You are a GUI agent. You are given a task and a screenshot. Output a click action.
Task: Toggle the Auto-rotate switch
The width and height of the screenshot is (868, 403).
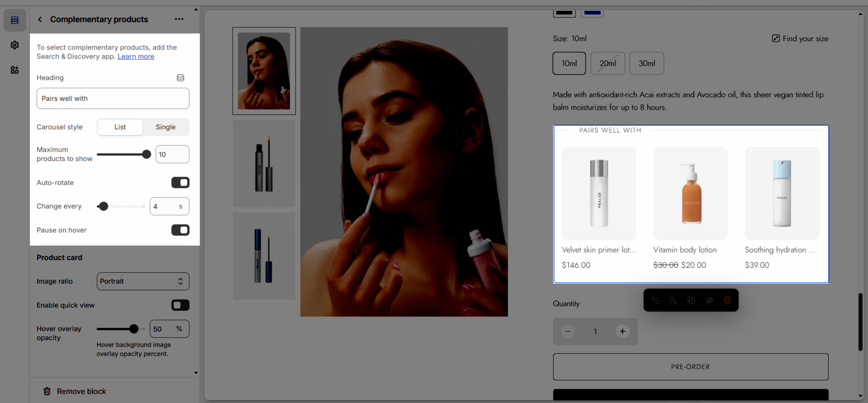(x=180, y=183)
